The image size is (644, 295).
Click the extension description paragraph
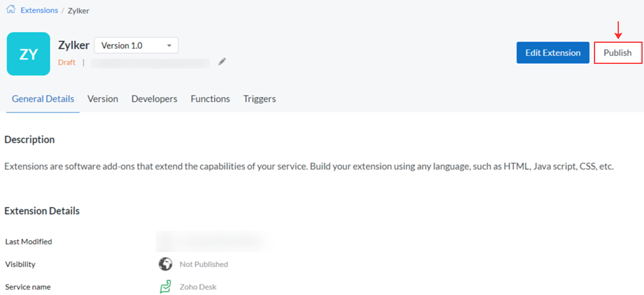[309, 167]
